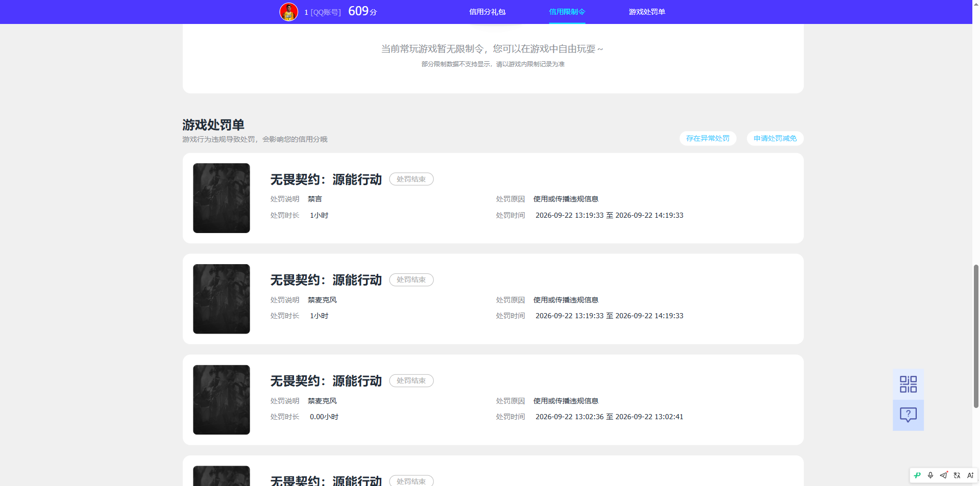
Task: Click the 0.00小时 duration value
Action: click(x=324, y=417)
